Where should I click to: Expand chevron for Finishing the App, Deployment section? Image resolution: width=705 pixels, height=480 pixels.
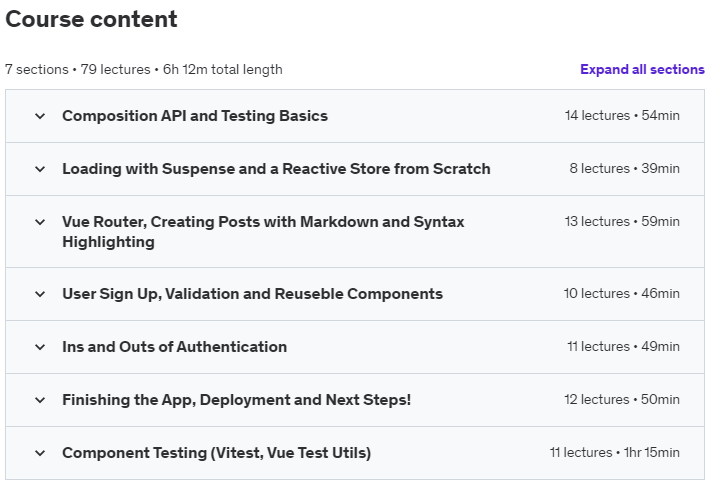[40, 400]
